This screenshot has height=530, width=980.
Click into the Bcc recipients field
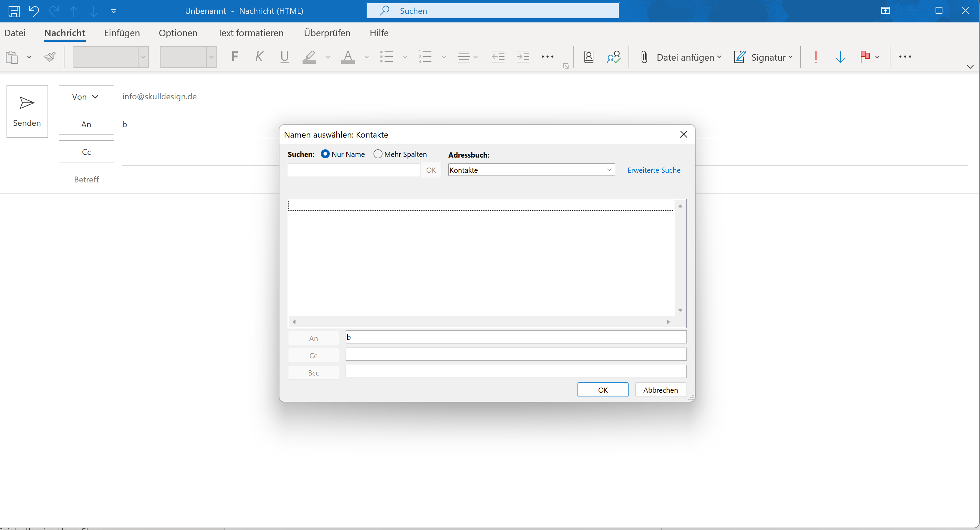515,372
